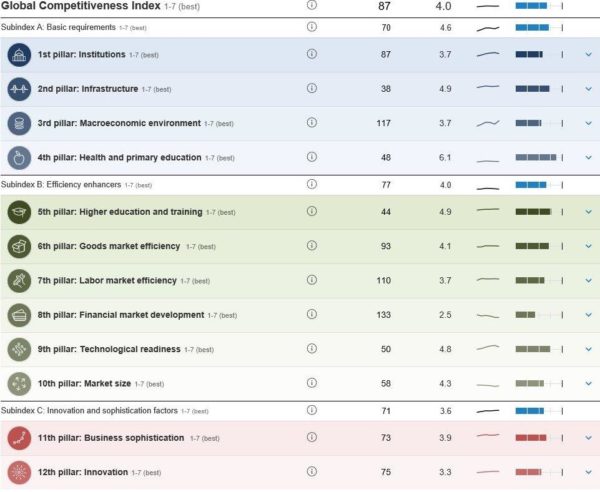The image size is (600, 492).
Task: Click the Health and primary education apple icon
Action: (x=19, y=158)
